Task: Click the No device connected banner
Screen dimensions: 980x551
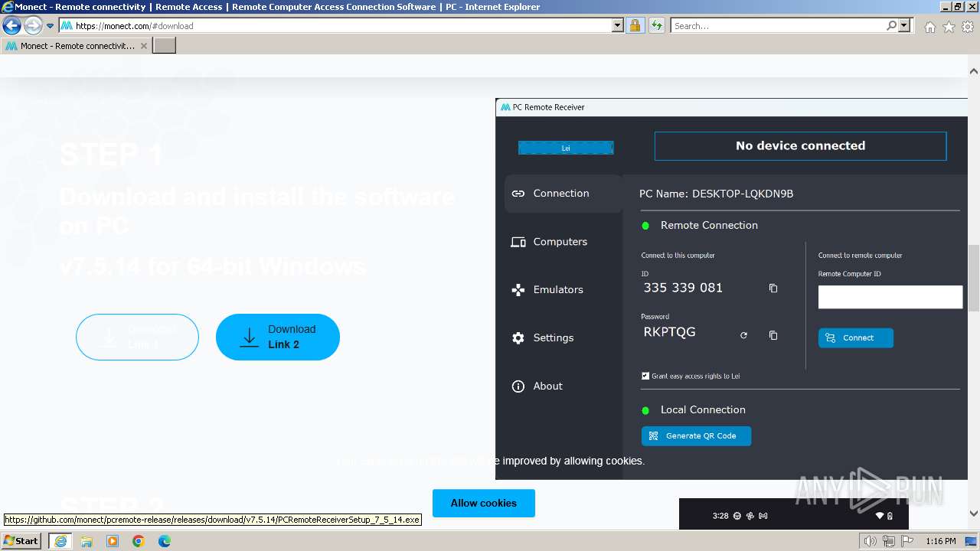Action: (x=800, y=145)
